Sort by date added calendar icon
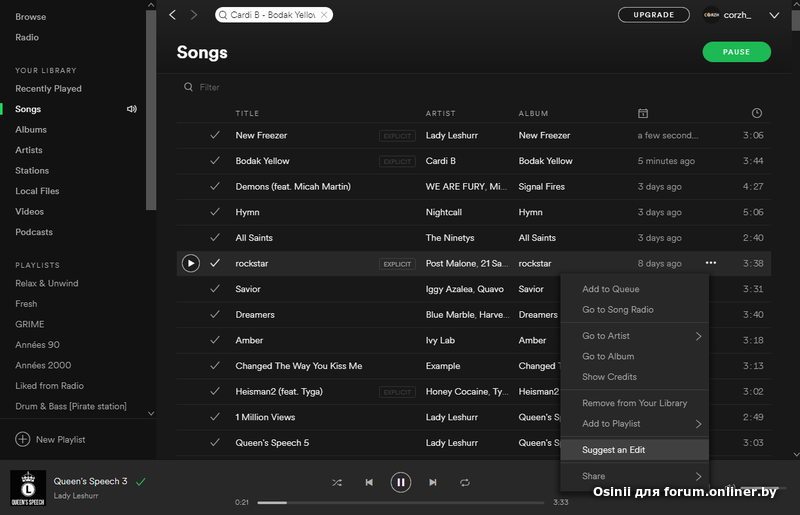The height and width of the screenshot is (515, 800). (643, 113)
